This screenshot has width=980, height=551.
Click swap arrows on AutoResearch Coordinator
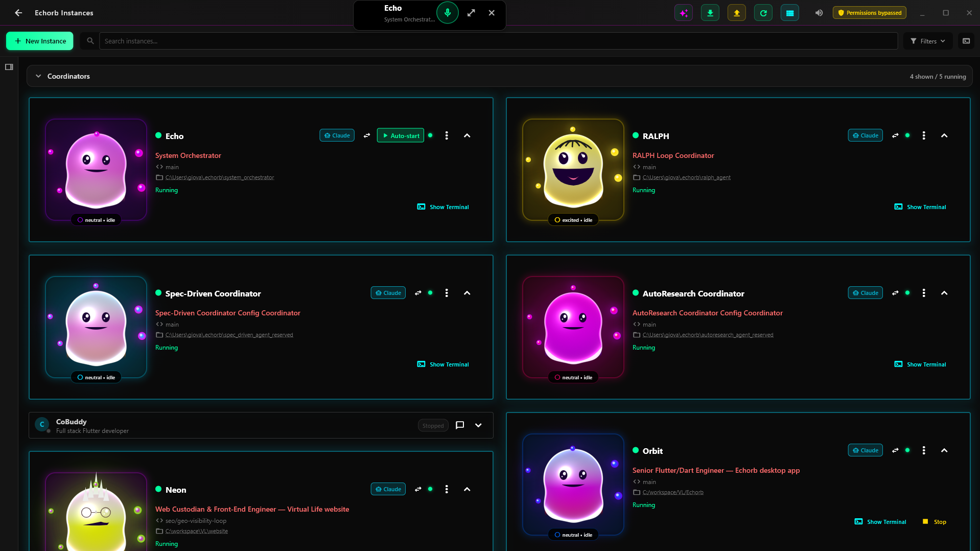895,293
